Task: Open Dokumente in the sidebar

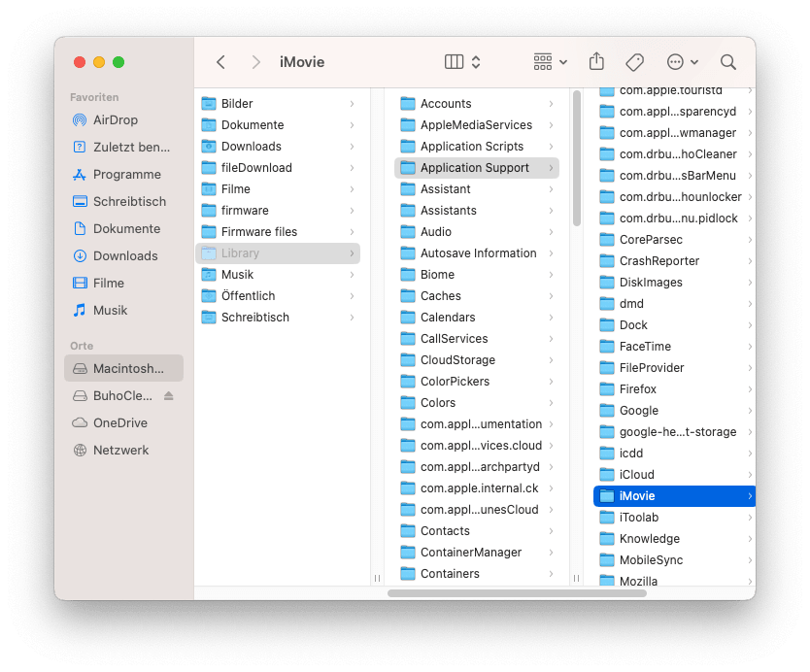Action: [x=123, y=228]
